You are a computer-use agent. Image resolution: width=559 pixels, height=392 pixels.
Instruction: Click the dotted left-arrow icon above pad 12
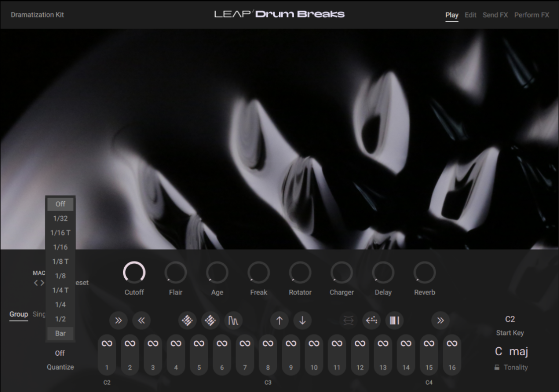[371, 320]
